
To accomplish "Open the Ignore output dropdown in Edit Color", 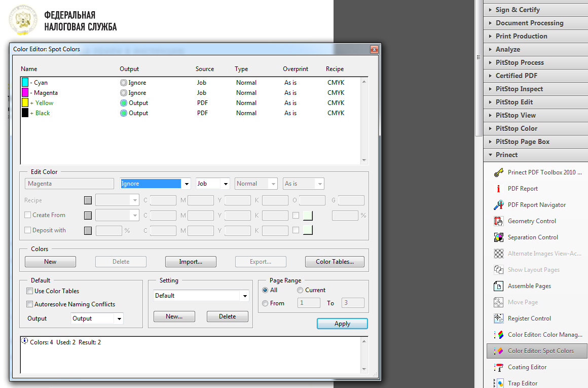I will coord(155,184).
